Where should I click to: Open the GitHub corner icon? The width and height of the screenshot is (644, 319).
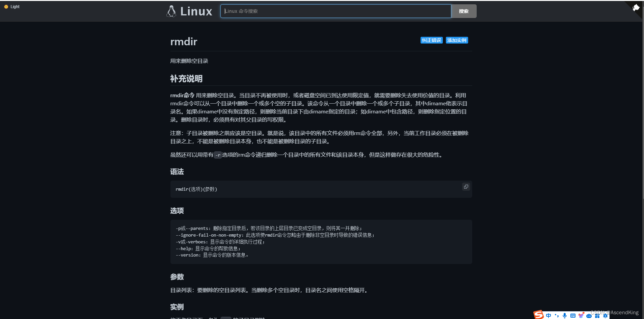636,7
